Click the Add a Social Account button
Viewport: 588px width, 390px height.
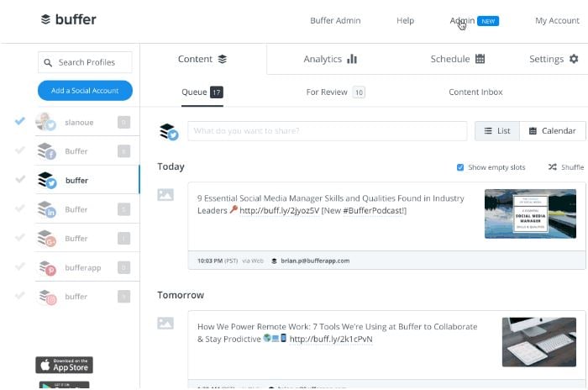pyautogui.click(x=85, y=91)
